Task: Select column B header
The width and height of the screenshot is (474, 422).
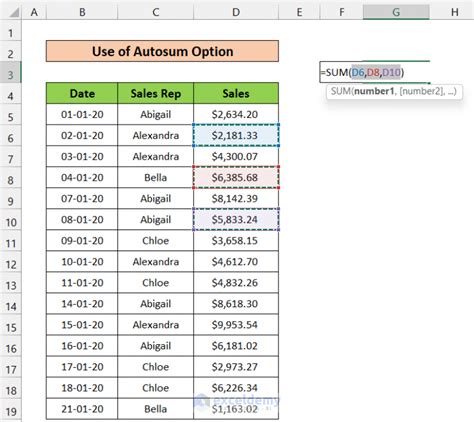Action: coord(82,12)
